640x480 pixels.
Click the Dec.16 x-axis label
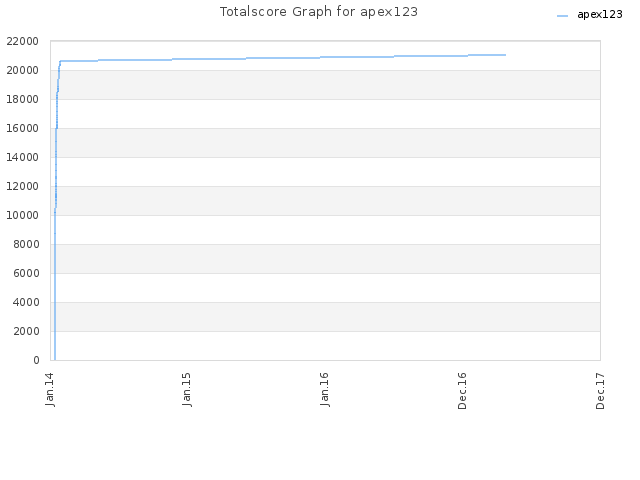coord(462,391)
